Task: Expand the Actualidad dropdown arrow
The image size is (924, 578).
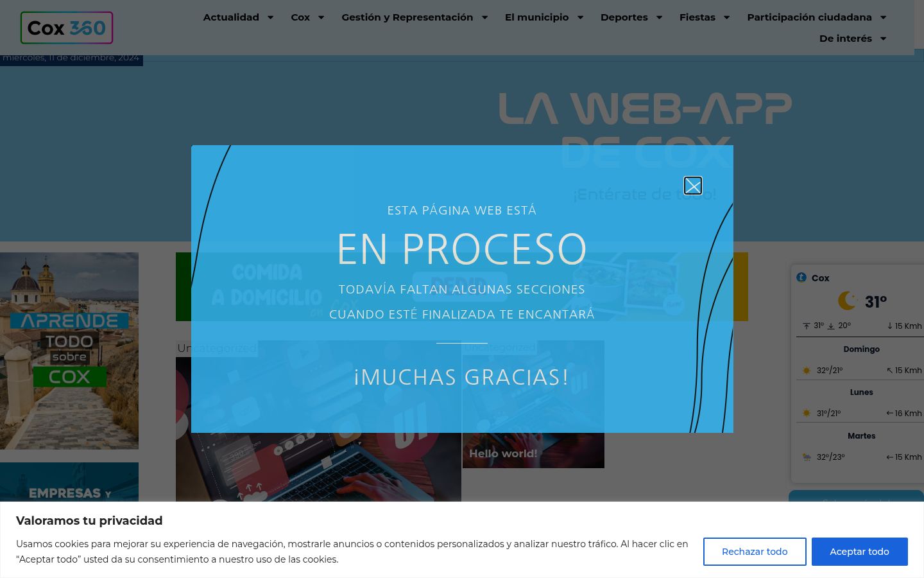Action: click(x=270, y=17)
